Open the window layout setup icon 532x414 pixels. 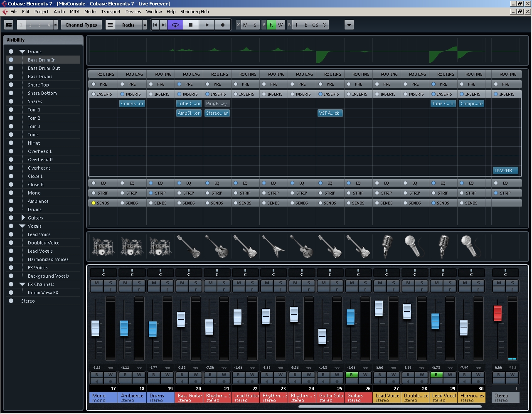point(9,25)
